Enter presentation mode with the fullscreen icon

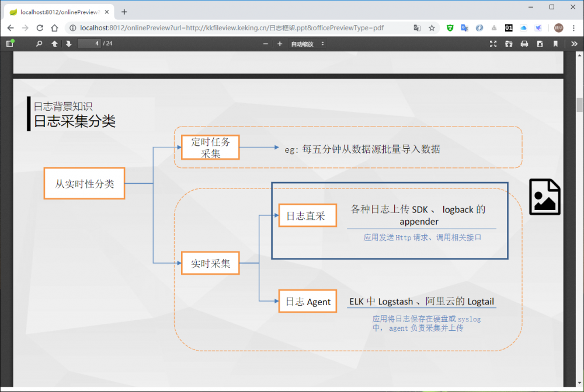click(x=492, y=44)
